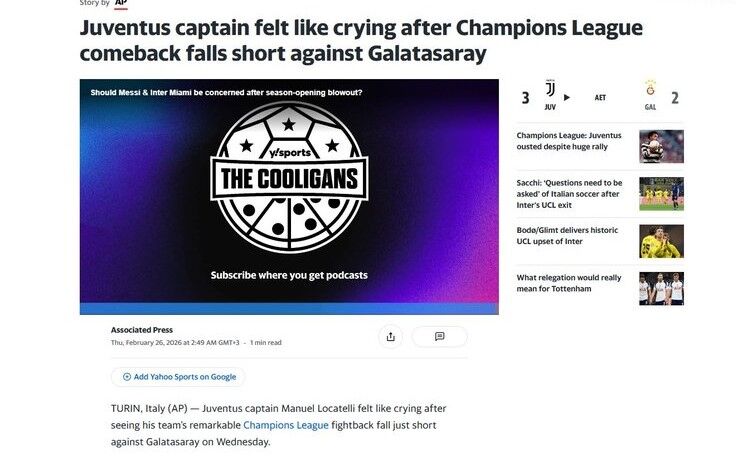The image size is (752, 462).
Task: Click 'Subscribe where you get podcasts' text
Action: tap(289, 275)
